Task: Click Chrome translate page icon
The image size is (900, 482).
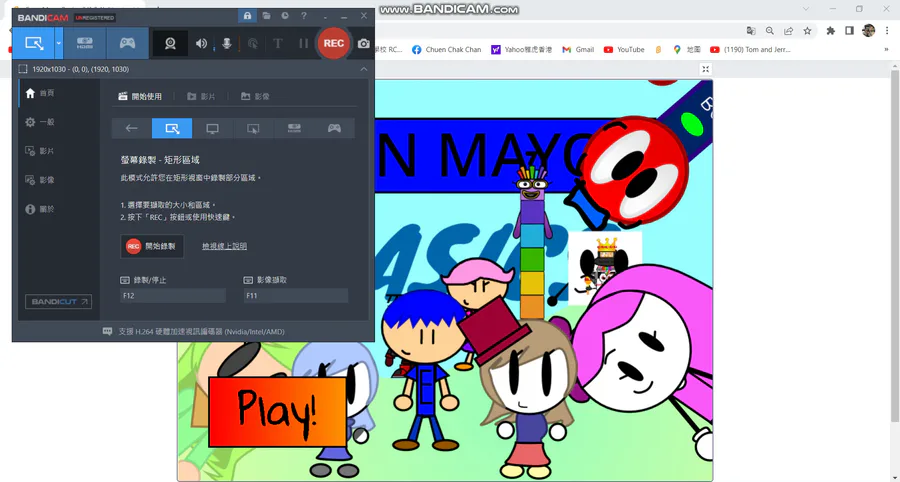Action: coord(751,31)
